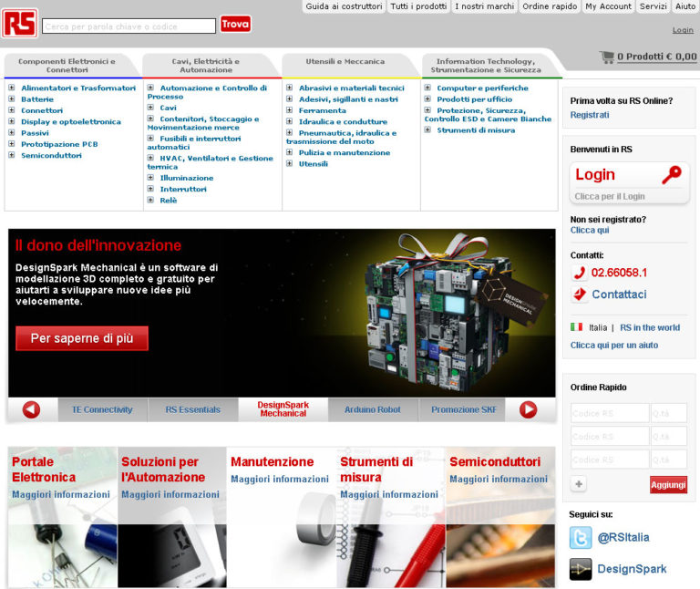Open the Strumenti di misura promo tile
This screenshot has width=700, height=589.
pos(391,517)
